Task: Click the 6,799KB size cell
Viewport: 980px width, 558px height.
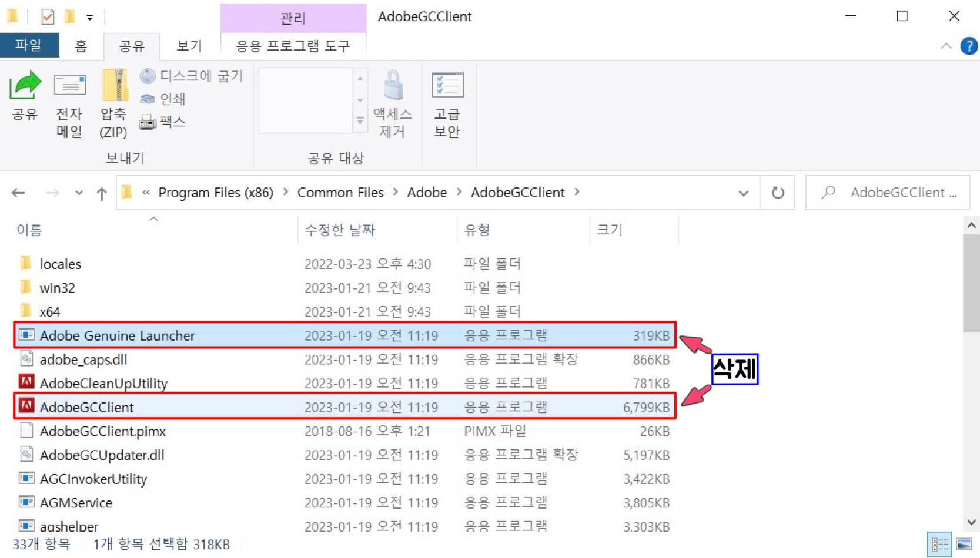Action: tap(646, 407)
